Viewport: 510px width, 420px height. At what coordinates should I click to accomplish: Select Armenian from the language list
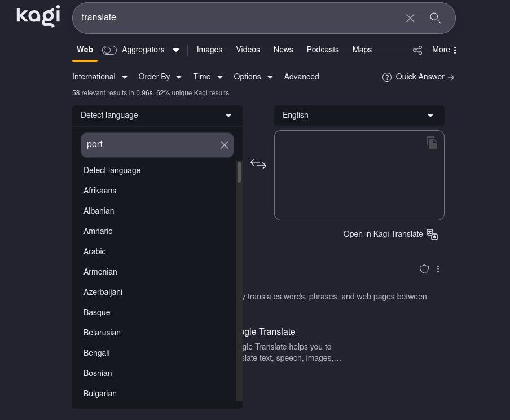coord(100,272)
